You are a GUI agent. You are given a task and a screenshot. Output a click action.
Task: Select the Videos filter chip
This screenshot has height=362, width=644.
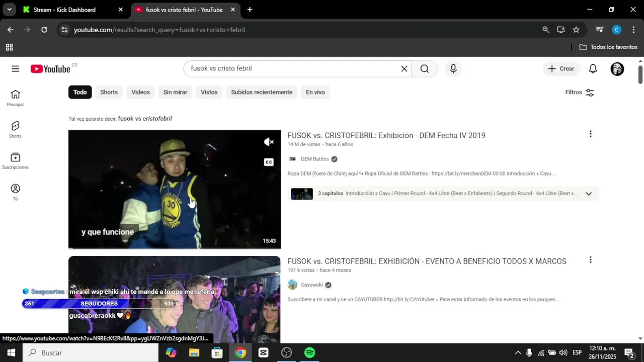pyautogui.click(x=140, y=92)
